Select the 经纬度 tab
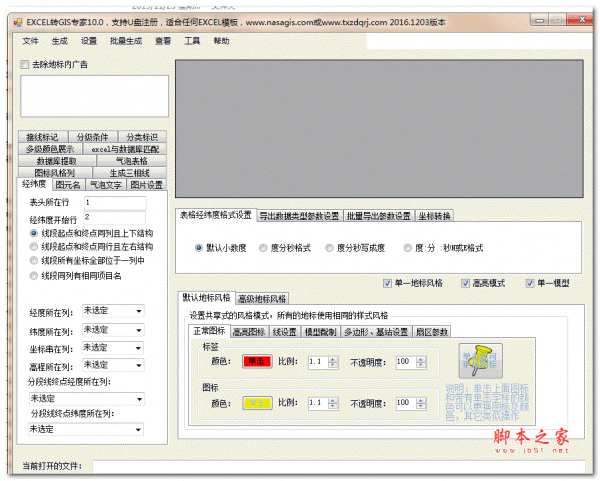Screen dimensions: 600x481 [x=34, y=184]
